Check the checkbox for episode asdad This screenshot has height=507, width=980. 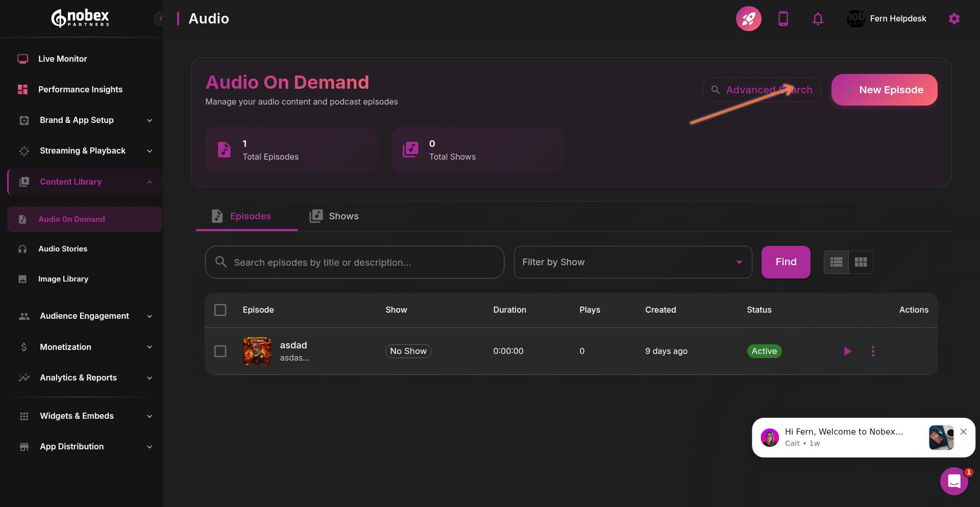pyautogui.click(x=220, y=351)
